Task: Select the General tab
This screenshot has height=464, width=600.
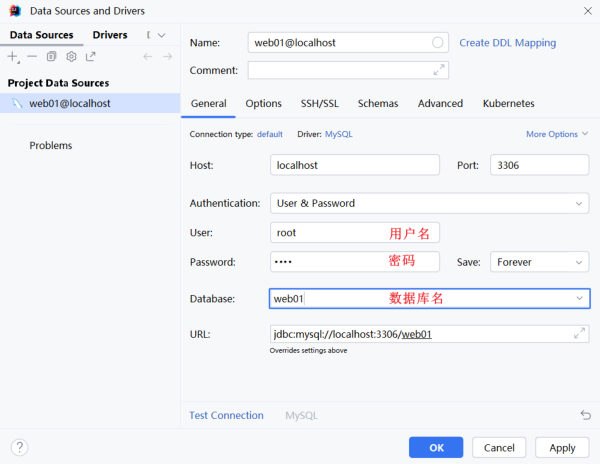Action: point(209,103)
